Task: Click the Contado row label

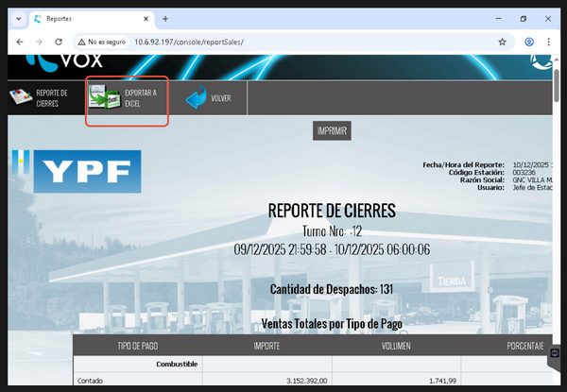Action: (90, 381)
